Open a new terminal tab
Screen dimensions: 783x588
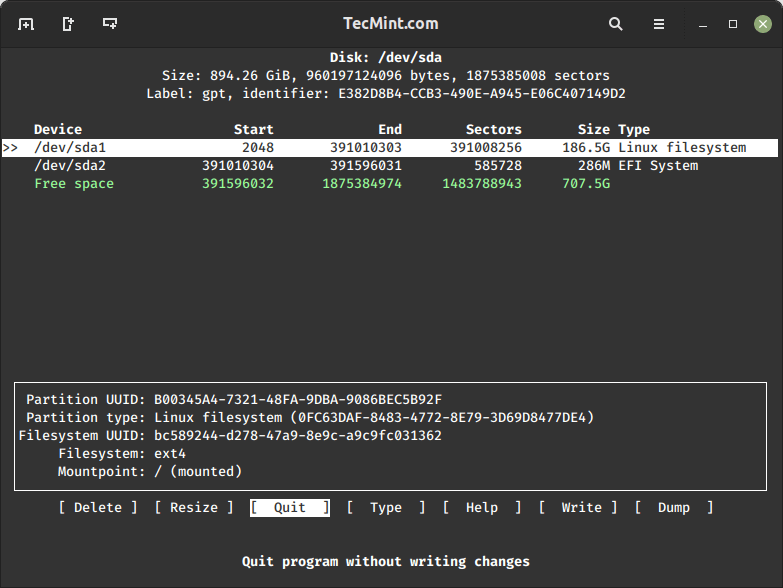(x=26, y=24)
